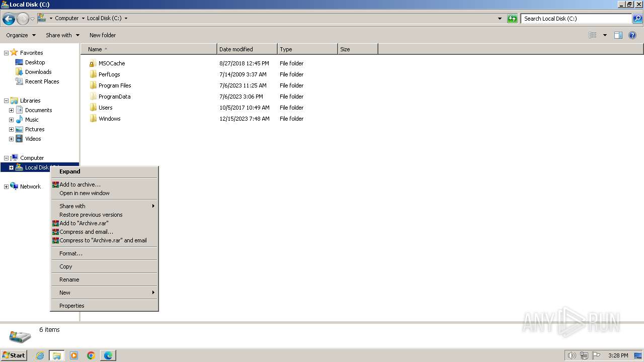Open Downloads in Favorites
The width and height of the screenshot is (644, 362).
pos(38,72)
